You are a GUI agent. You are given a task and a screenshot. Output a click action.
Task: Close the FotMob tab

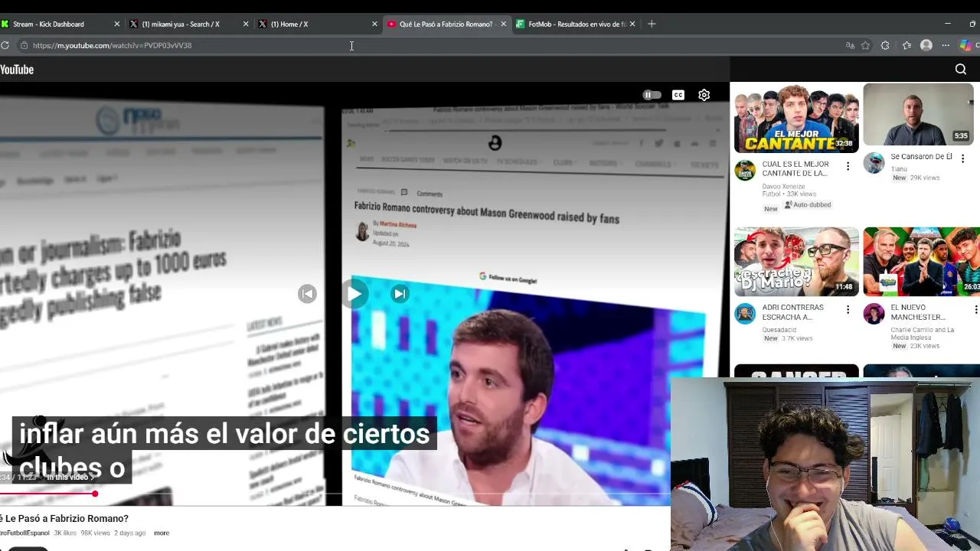tap(632, 24)
